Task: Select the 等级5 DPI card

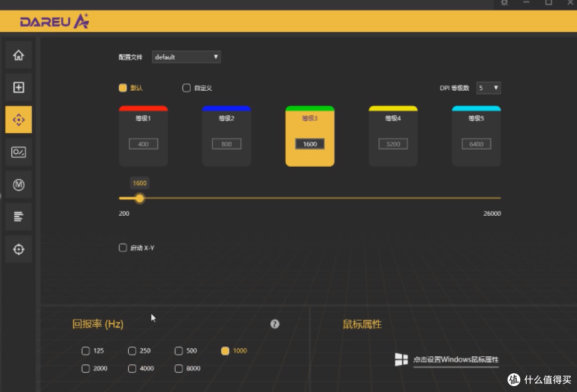Action: tap(476, 136)
